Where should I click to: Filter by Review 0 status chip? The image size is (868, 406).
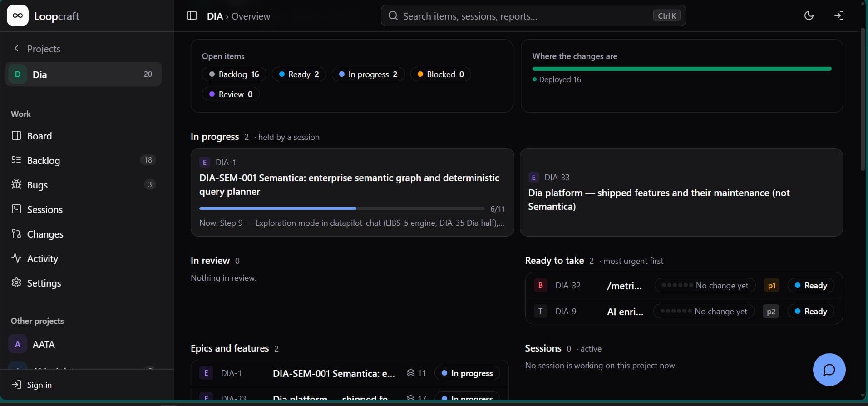click(x=231, y=94)
